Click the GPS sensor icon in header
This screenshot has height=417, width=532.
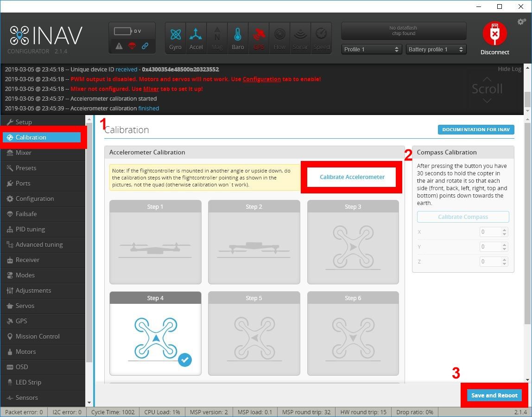coord(259,38)
